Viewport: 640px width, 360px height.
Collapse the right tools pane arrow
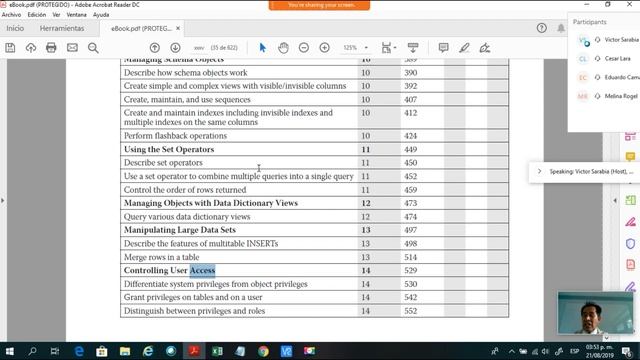click(615, 200)
